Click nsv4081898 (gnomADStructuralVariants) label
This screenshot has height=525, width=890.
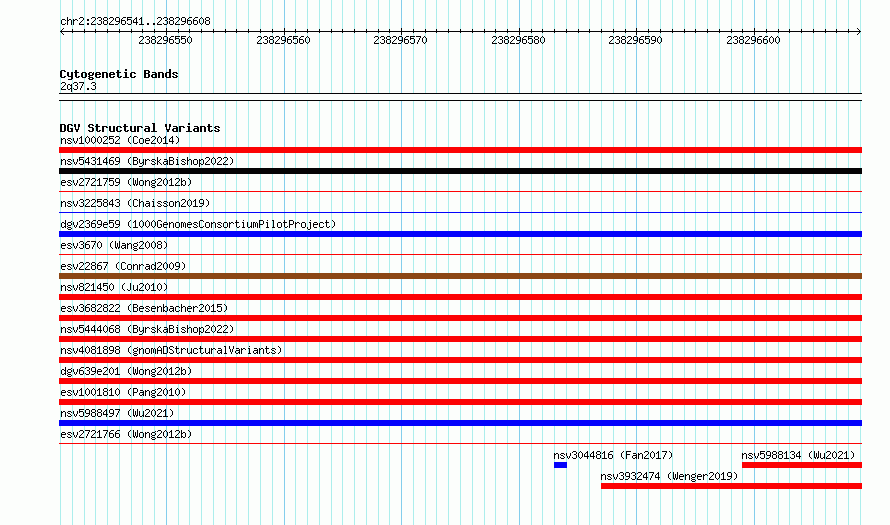171,350
